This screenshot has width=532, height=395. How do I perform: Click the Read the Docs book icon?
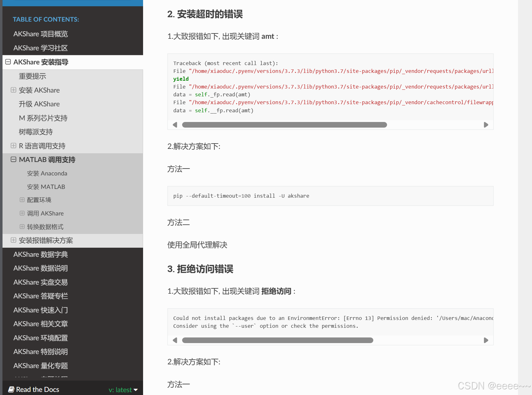click(11, 389)
